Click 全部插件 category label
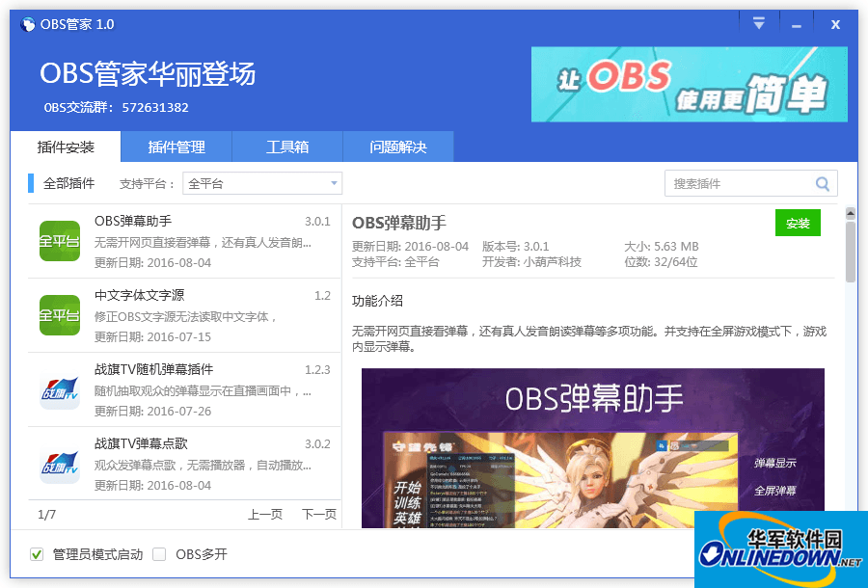This screenshot has width=868, height=588. 68,183
